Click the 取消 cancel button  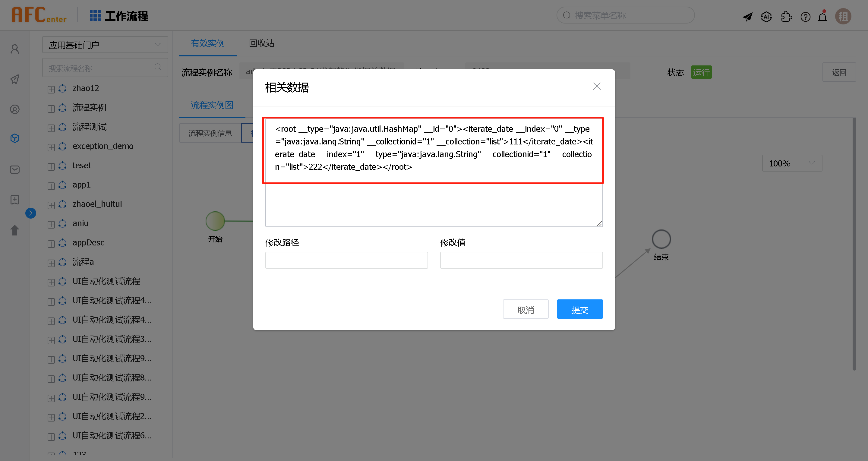[525, 309]
